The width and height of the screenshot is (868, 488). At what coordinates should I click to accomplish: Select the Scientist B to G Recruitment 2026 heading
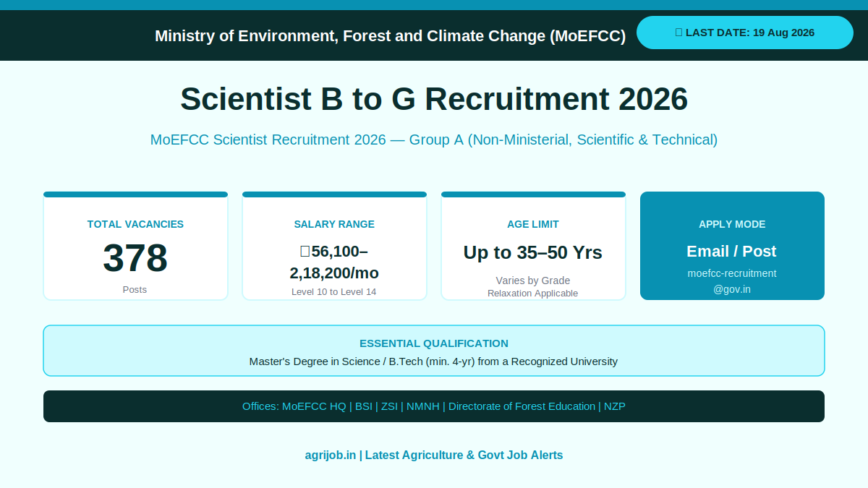(434, 99)
